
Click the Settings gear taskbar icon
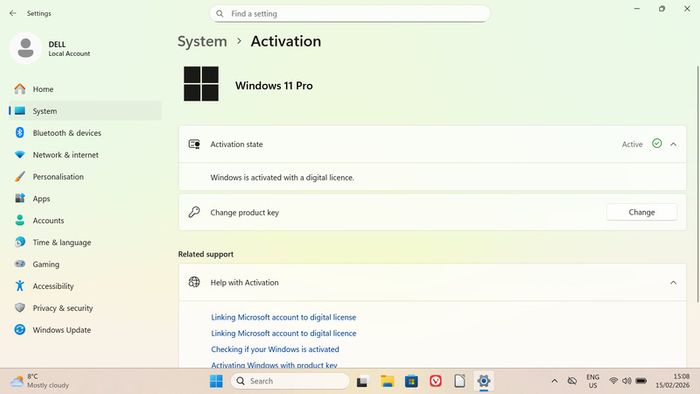coord(483,381)
